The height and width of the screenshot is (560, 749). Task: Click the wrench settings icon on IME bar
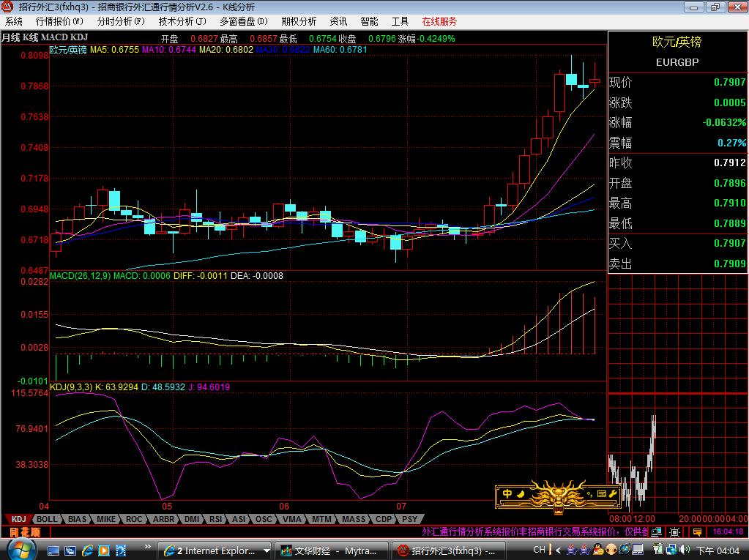pyautogui.click(x=614, y=494)
